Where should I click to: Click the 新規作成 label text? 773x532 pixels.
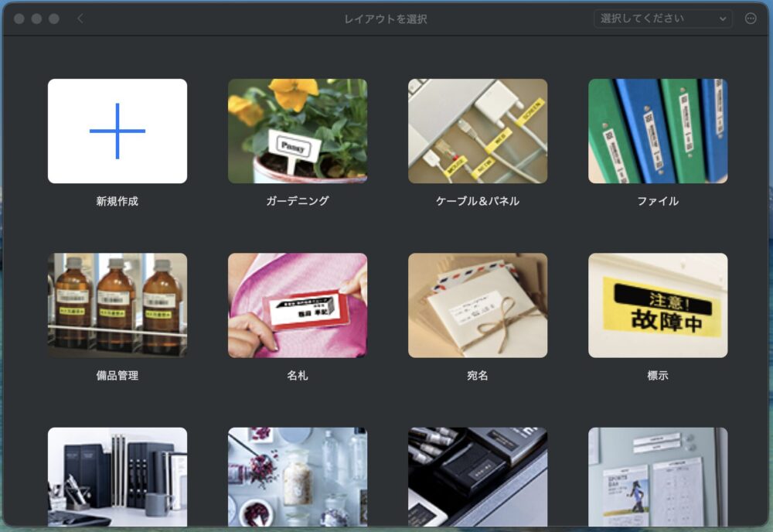117,201
